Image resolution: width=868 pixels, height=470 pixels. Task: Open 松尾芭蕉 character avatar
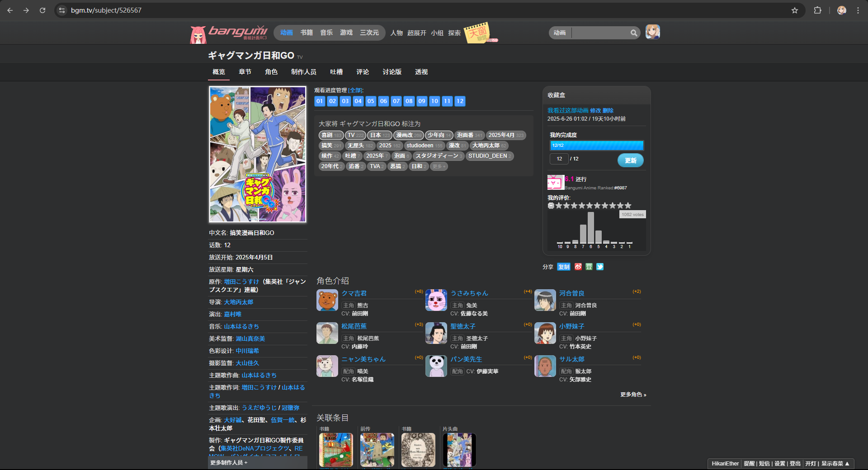(327, 333)
